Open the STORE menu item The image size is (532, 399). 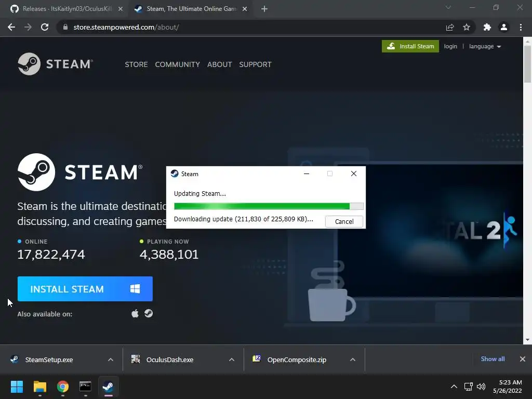point(136,64)
